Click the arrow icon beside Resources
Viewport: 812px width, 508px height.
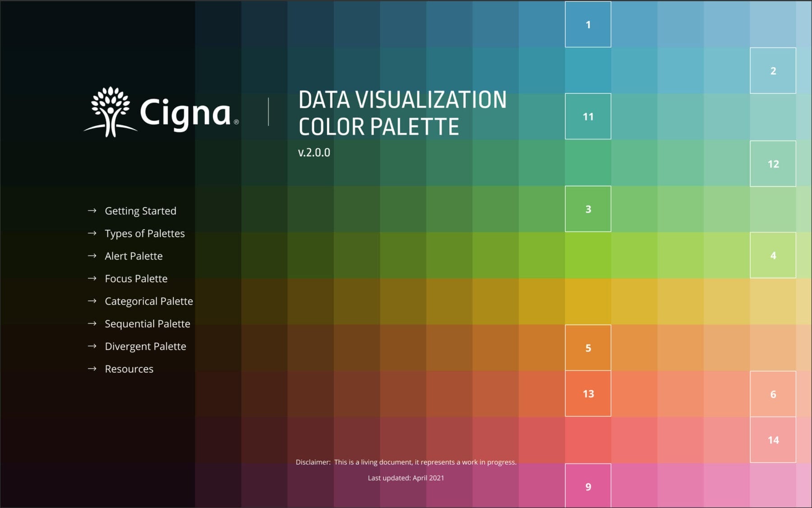coord(92,368)
